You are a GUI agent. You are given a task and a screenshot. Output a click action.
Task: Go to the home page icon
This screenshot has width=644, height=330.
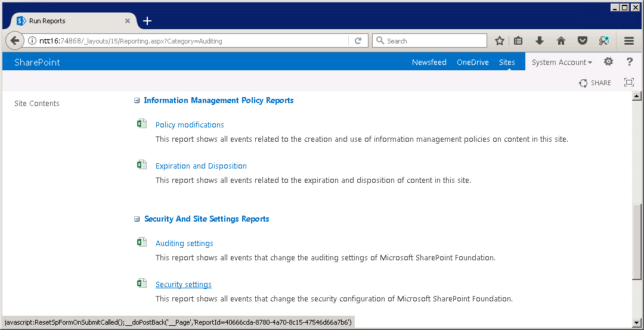[561, 41]
